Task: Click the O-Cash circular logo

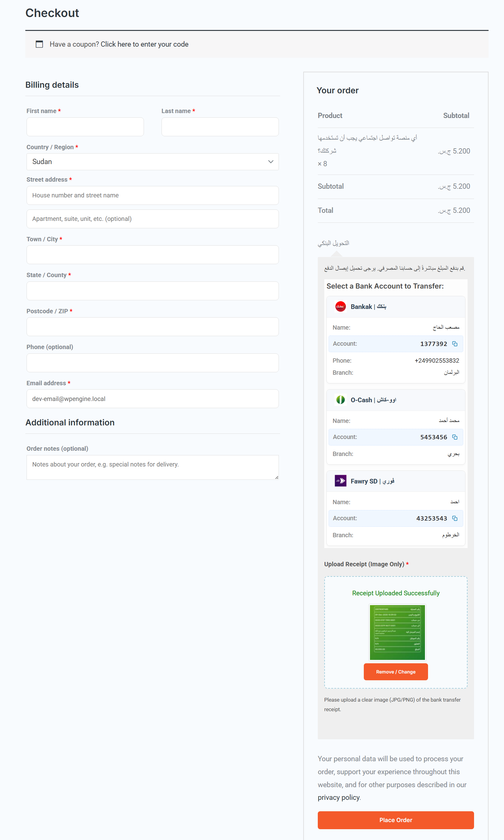Action: pos(341,400)
